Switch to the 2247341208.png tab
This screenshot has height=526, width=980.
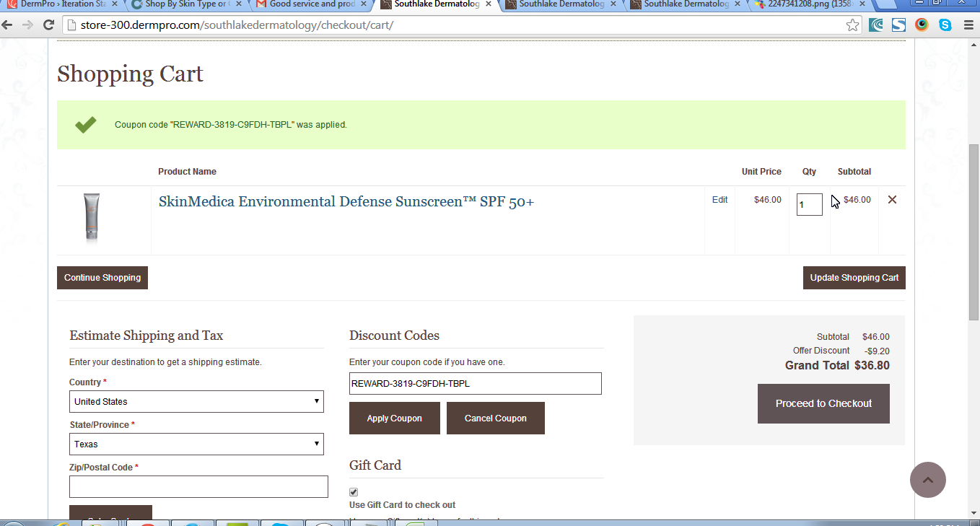[810, 4]
